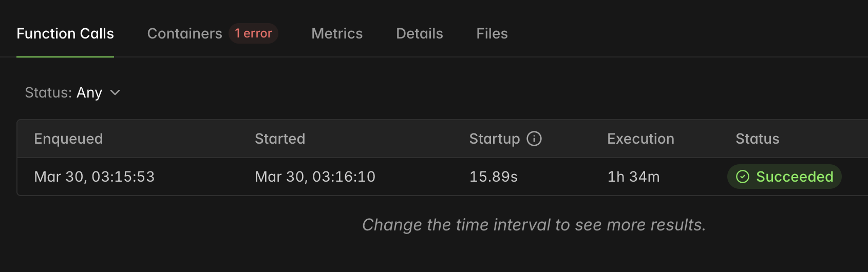Image resolution: width=868 pixels, height=272 pixels.
Task: Click the Started column header
Action: [x=280, y=139]
